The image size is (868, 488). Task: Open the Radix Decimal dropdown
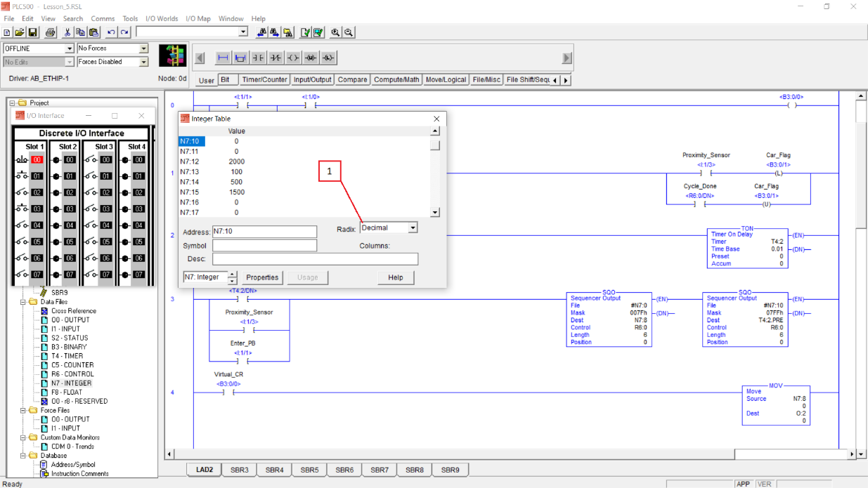413,227
